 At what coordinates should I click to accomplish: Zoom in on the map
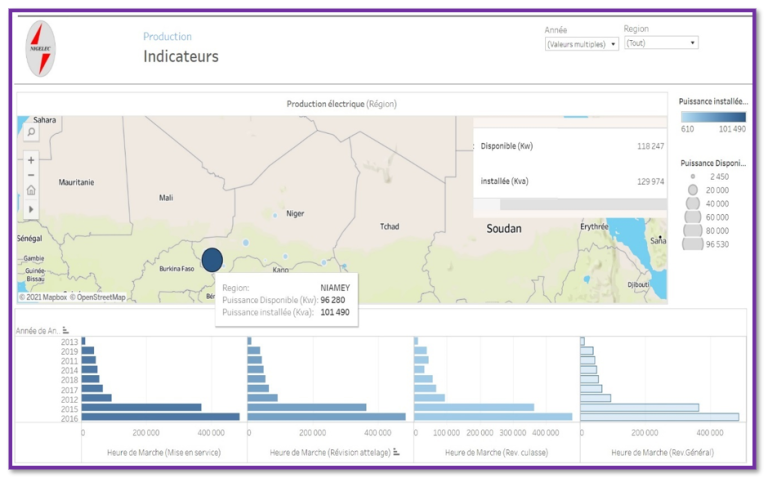[31, 160]
